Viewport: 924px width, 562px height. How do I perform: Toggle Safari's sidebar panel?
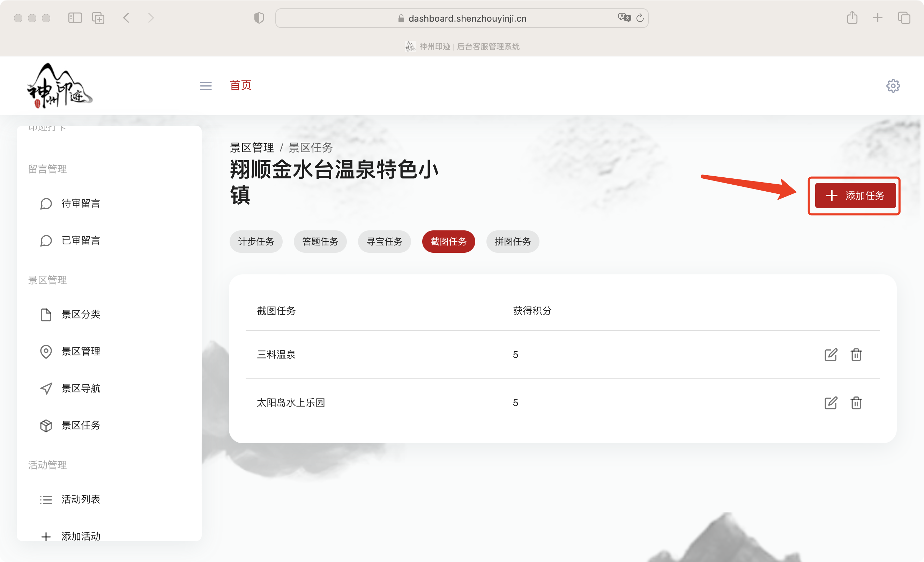(x=75, y=18)
